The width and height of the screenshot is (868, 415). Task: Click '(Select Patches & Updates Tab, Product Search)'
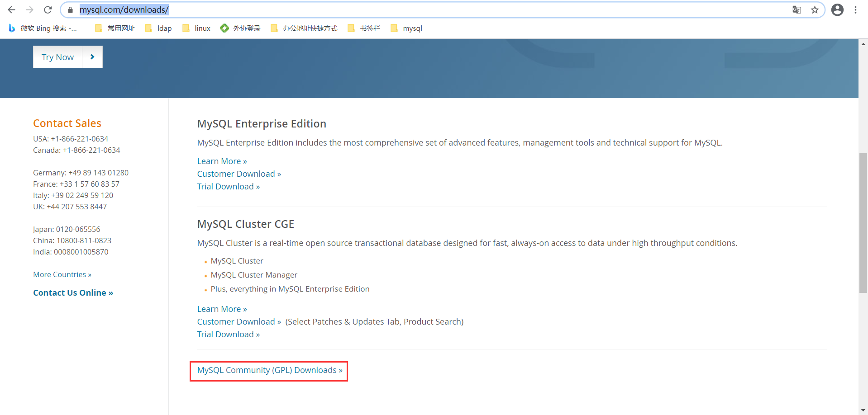[x=374, y=322]
